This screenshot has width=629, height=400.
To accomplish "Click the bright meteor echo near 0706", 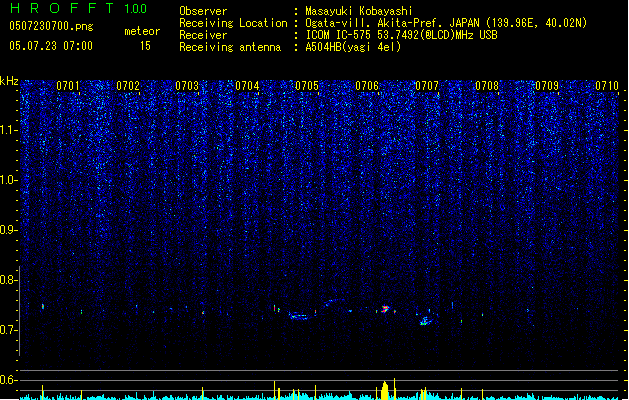I will coord(385,309).
